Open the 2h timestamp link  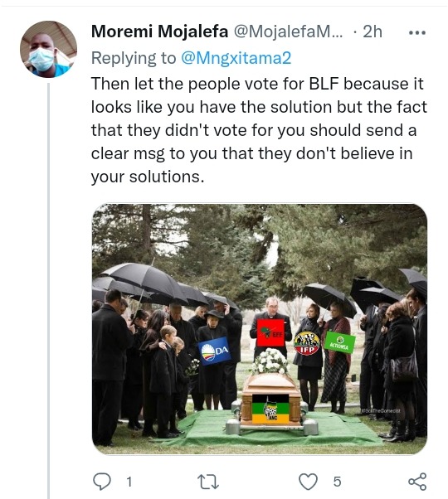coord(373,31)
